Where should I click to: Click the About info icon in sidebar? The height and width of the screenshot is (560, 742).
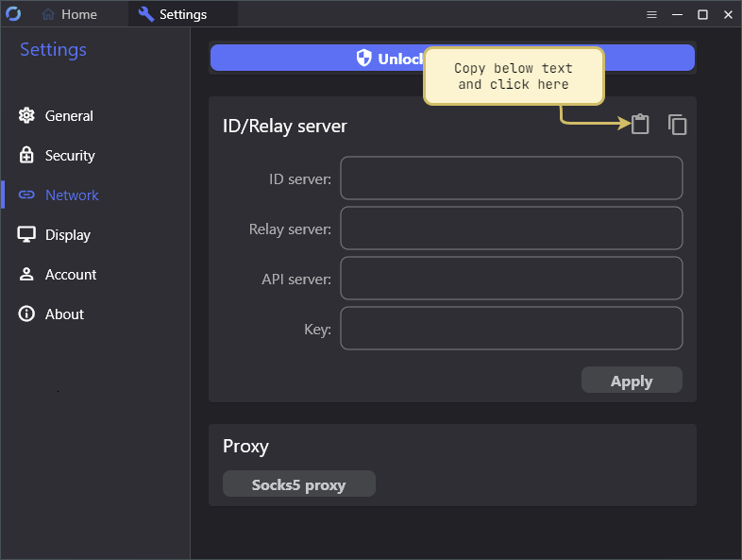(26, 314)
